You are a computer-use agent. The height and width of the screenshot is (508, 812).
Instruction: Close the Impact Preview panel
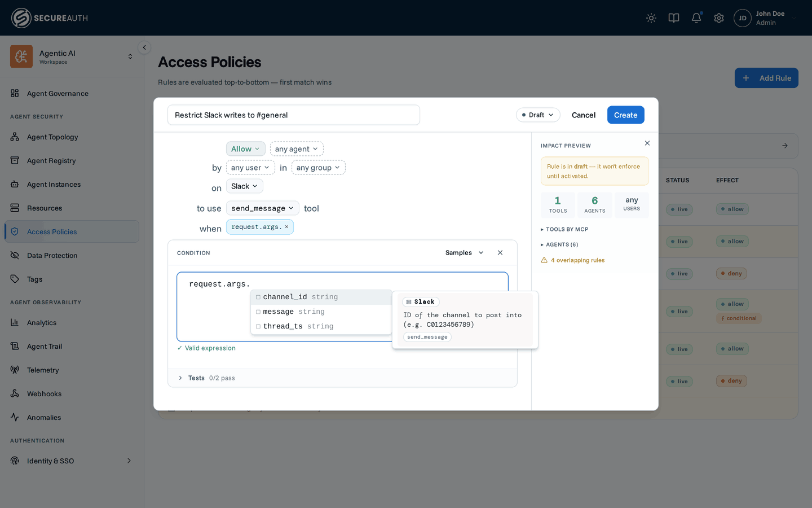click(647, 143)
